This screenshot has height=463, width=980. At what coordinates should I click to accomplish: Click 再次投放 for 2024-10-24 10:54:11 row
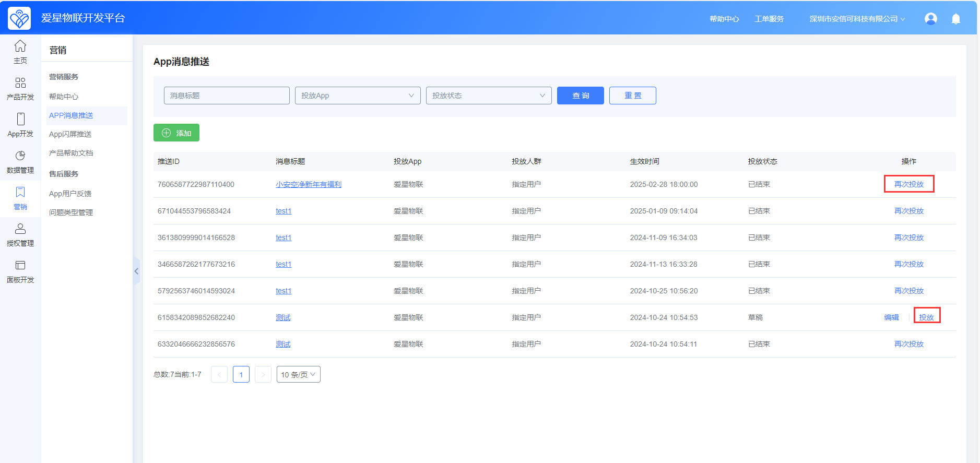pyautogui.click(x=909, y=344)
